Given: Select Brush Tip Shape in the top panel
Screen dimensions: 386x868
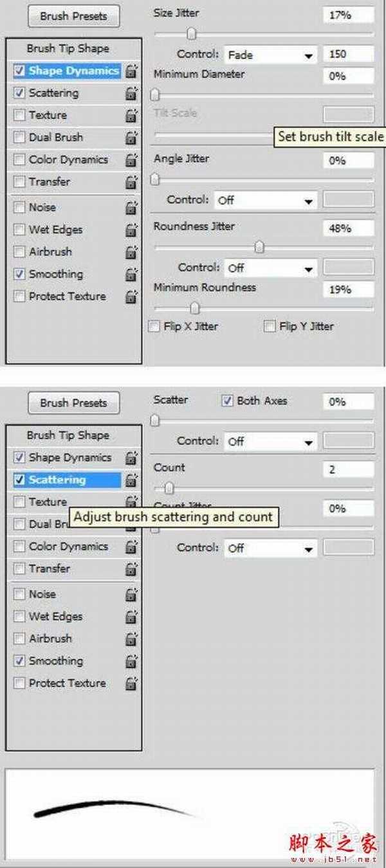Looking at the screenshot, I should (68, 49).
